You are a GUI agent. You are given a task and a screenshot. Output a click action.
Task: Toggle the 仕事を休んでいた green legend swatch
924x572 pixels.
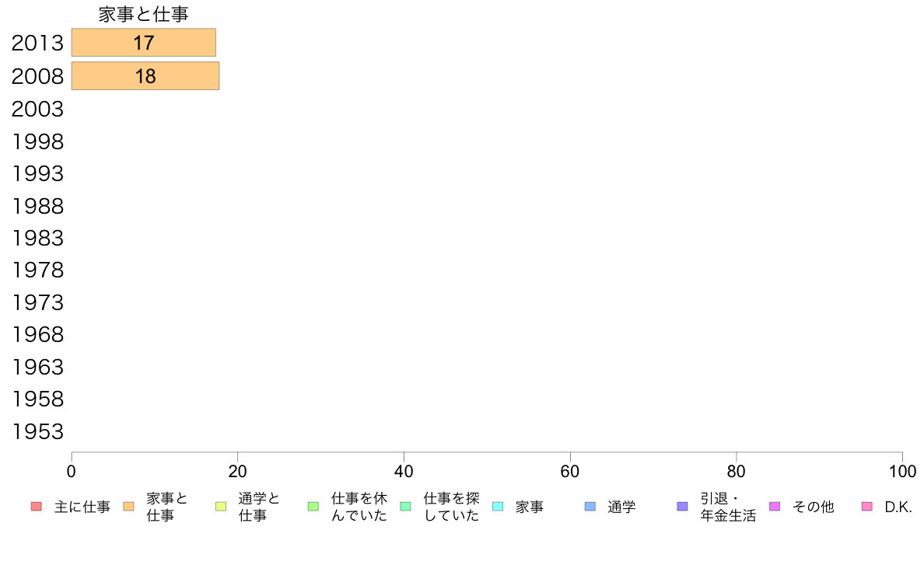click(x=313, y=507)
